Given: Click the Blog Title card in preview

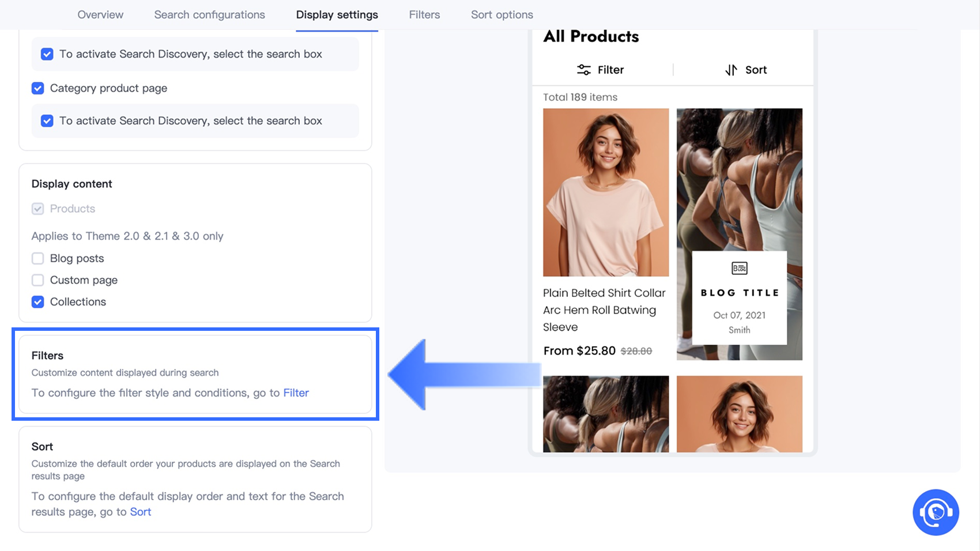Looking at the screenshot, I should click(739, 297).
